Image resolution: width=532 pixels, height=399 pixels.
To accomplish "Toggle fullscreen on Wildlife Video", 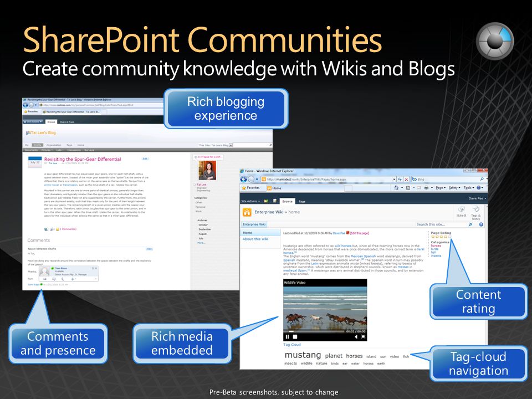I will coord(363,337).
